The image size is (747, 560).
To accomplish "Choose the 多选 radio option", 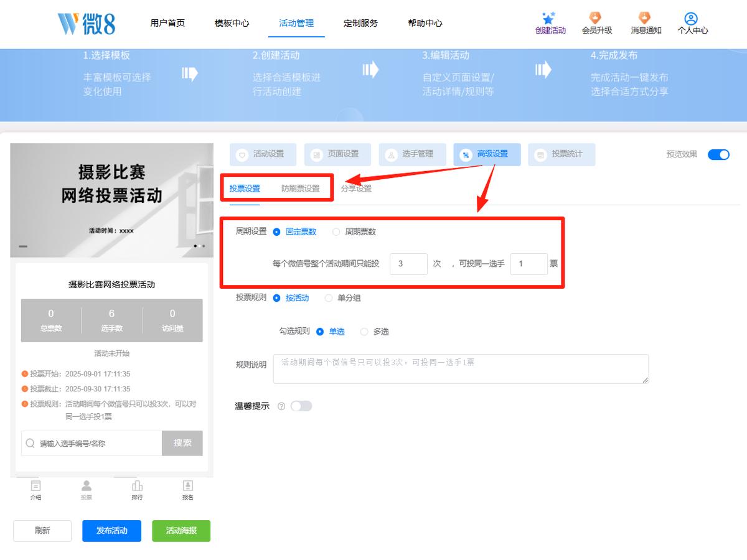I will coord(364,332).
